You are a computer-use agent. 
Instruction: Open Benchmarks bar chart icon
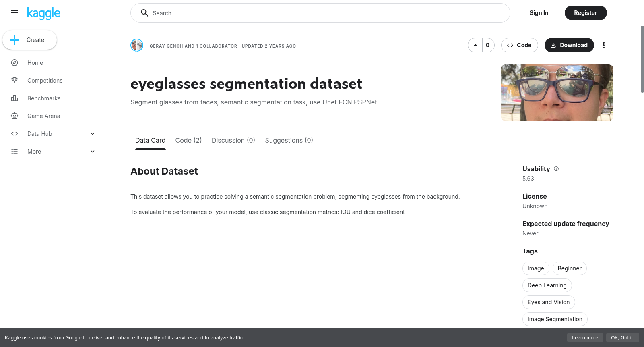coord(14,98)
